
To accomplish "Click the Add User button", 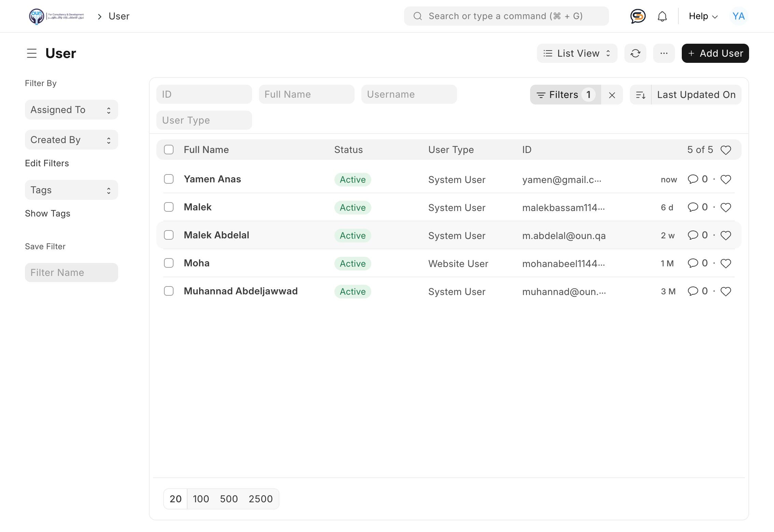I will coord(715,53).
